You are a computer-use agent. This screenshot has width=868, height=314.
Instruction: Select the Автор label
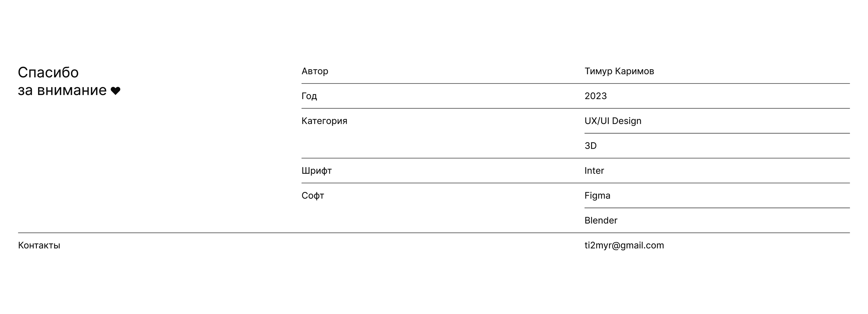(315, 71)
